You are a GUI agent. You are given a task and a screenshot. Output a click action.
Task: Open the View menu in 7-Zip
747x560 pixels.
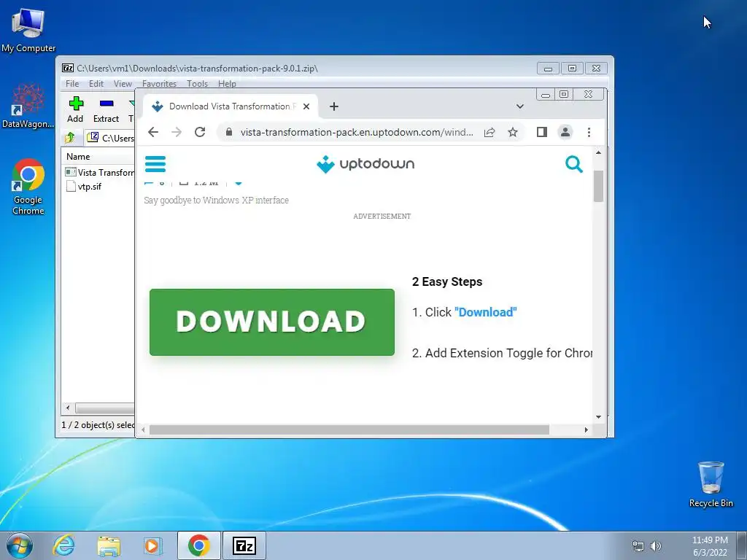point(123,83)
